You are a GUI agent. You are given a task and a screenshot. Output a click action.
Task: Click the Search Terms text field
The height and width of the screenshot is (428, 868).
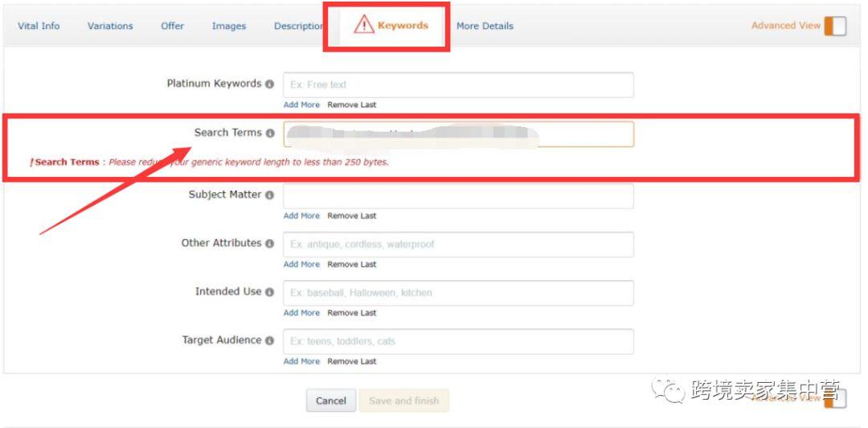pos(458,134)
